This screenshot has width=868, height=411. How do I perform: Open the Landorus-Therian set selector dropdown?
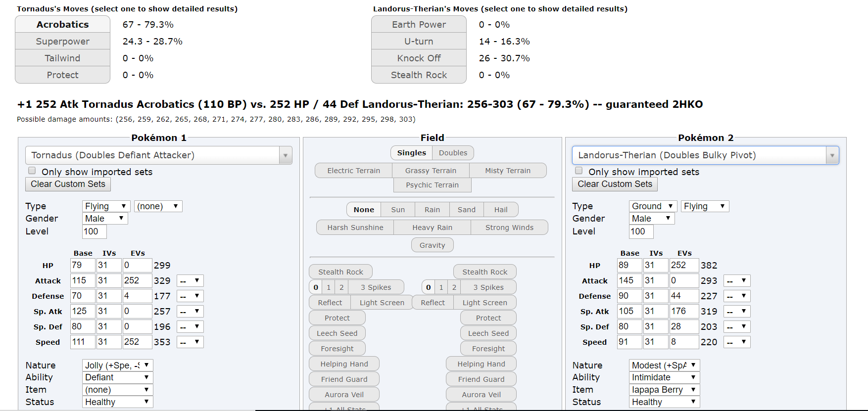pyautogui.click(x=706, y=155)
